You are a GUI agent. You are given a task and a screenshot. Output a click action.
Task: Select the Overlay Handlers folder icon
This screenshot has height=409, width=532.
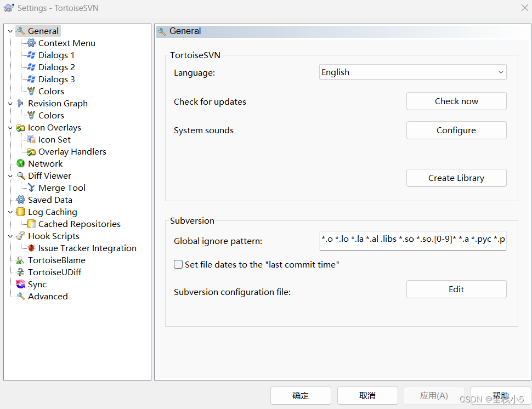pyautogui.click(x=31, y=152)
